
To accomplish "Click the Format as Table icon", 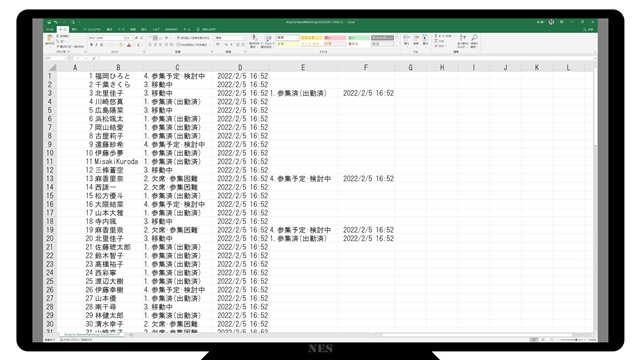I will tap(268, 38).
